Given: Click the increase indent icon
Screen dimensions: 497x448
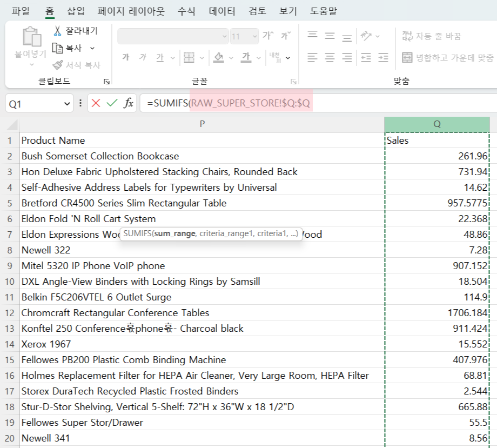Looking at the screenshot, I should (383, 58).
